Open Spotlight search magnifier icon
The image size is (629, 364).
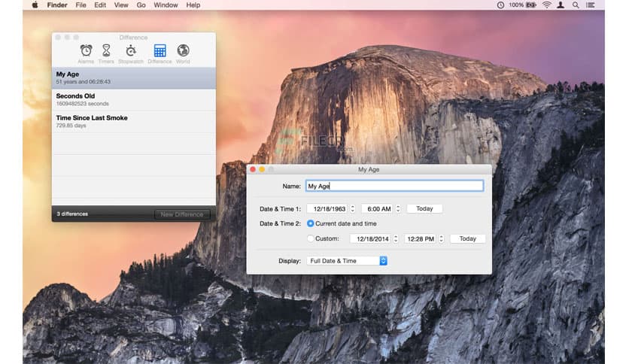point(576,5)
